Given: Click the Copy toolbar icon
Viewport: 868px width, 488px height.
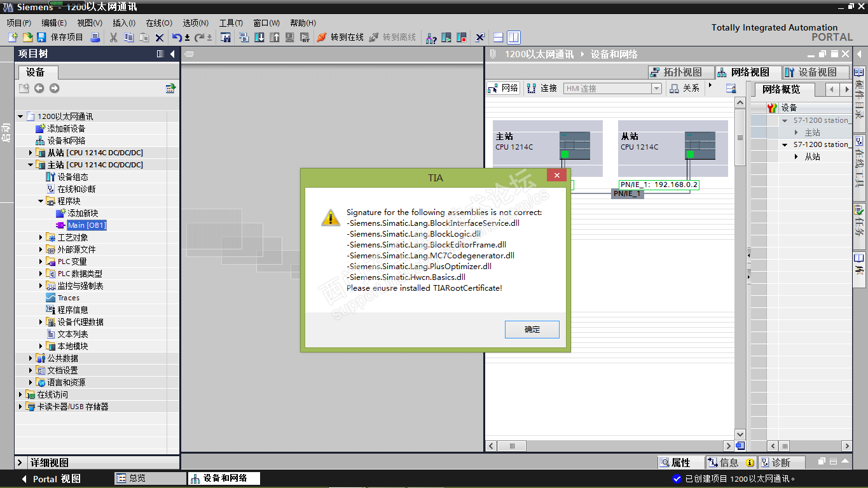Looking at the screenshot, I should click(129, 38).
